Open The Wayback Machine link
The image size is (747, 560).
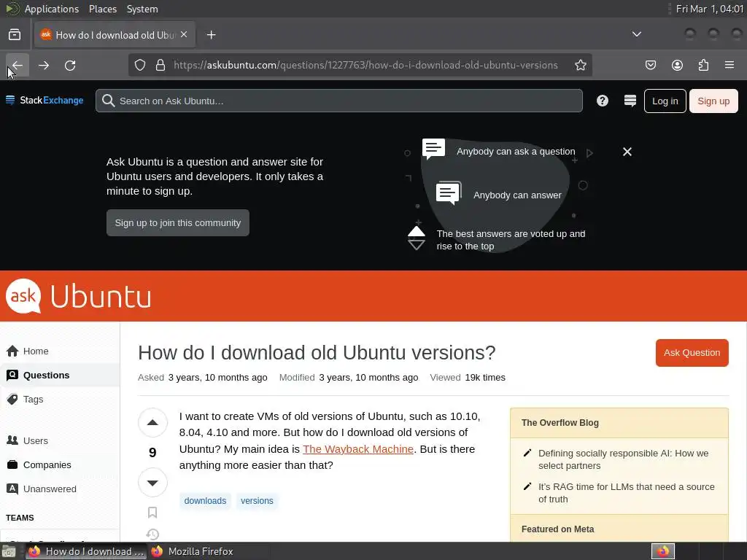coord(357,449)
